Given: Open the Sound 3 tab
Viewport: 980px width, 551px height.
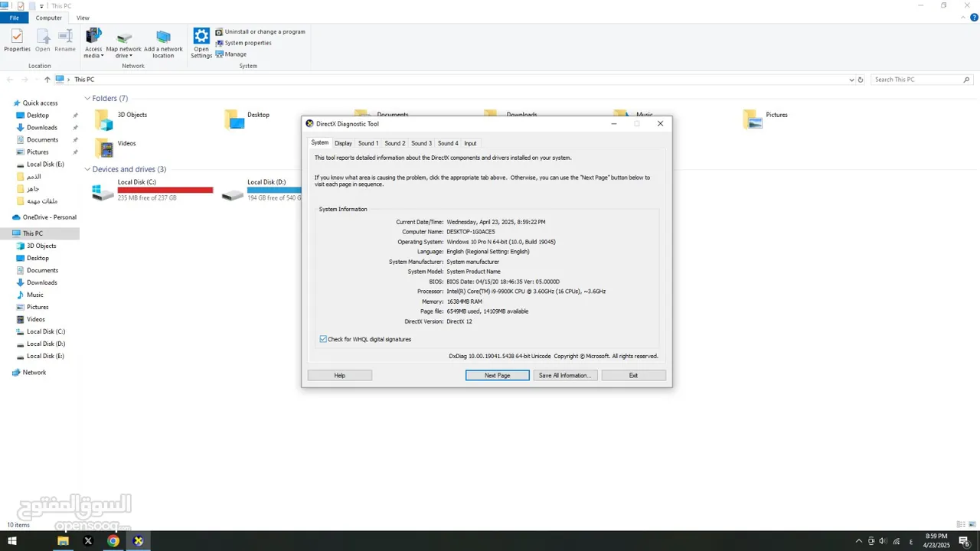Looking at the screenshot, I should tap(421, 143).
